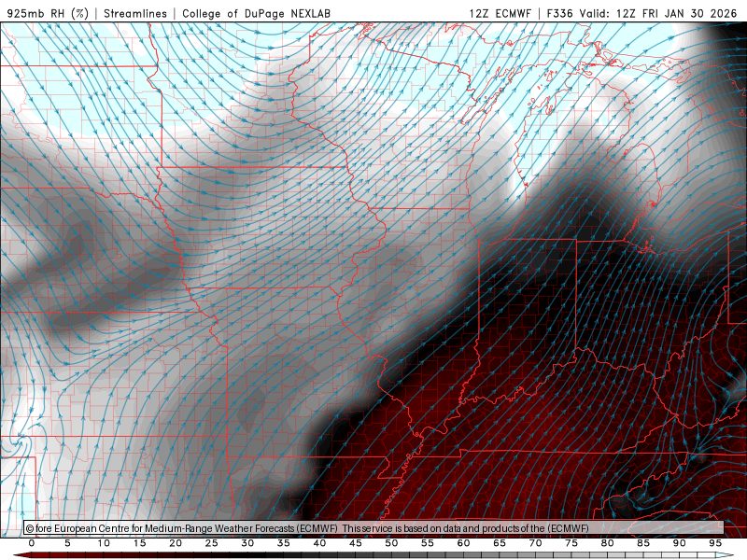Screen dimensions: 747x560
Task: Click the color scale at value 45
Action: point(356,543)
